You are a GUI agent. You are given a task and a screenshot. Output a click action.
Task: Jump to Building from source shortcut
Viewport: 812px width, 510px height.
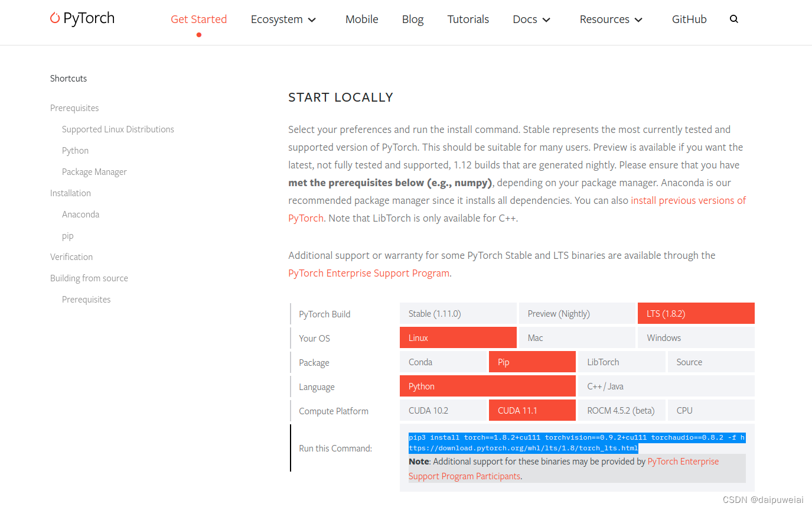point(89,278)
